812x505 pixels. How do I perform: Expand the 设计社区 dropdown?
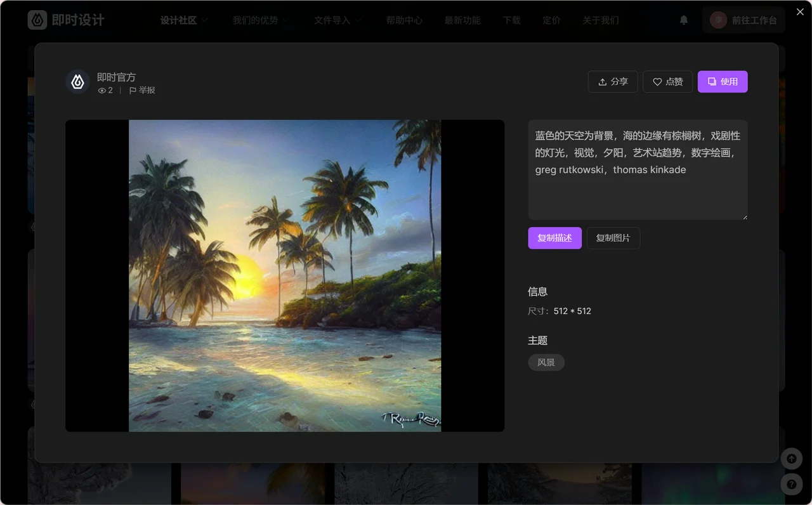(x=184, y=20)
